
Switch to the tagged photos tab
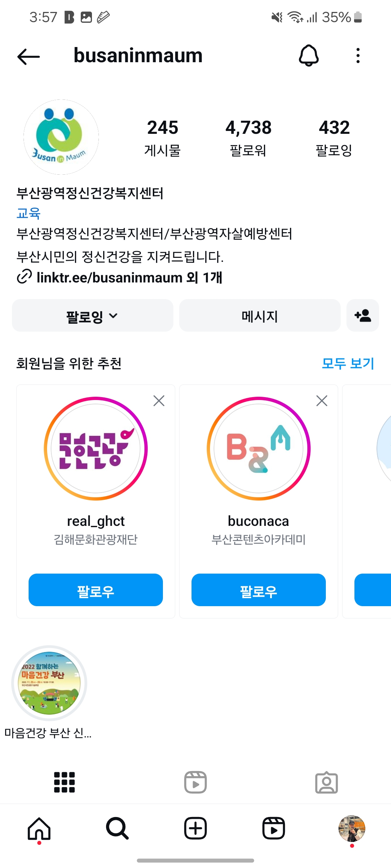pyautogui.click(x=327, y=782)
